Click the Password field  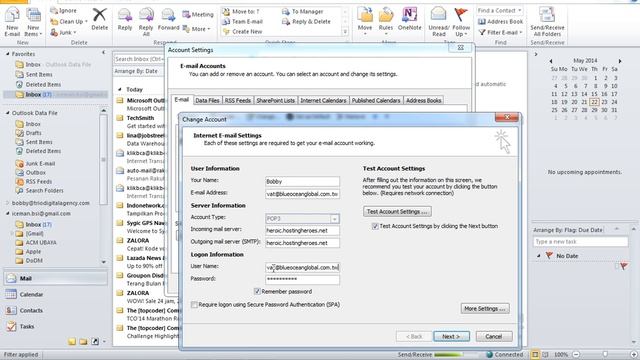[x=302, y=279]
